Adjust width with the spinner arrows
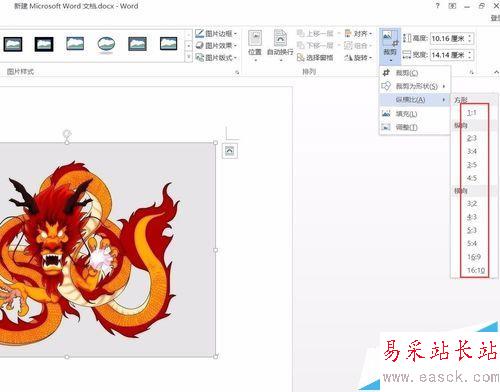500x392 pixels. coord(469,55)
